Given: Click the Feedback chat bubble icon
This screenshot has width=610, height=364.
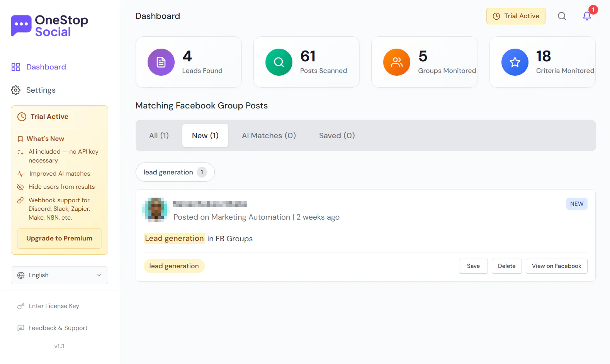Looking at the screenshot, I should pyautogui.click(x=21, y=328).
